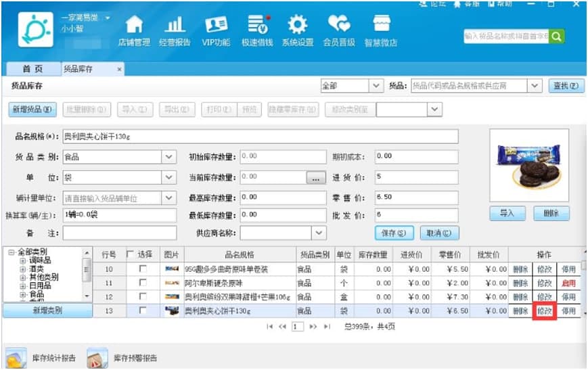Screen dimensions: 588x370
Task: Open 库存统计报告 at bottom
Action: (41, 358)
